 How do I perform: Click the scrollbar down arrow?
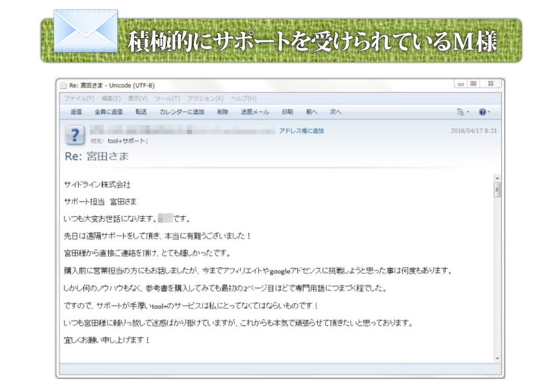point(497,358)
